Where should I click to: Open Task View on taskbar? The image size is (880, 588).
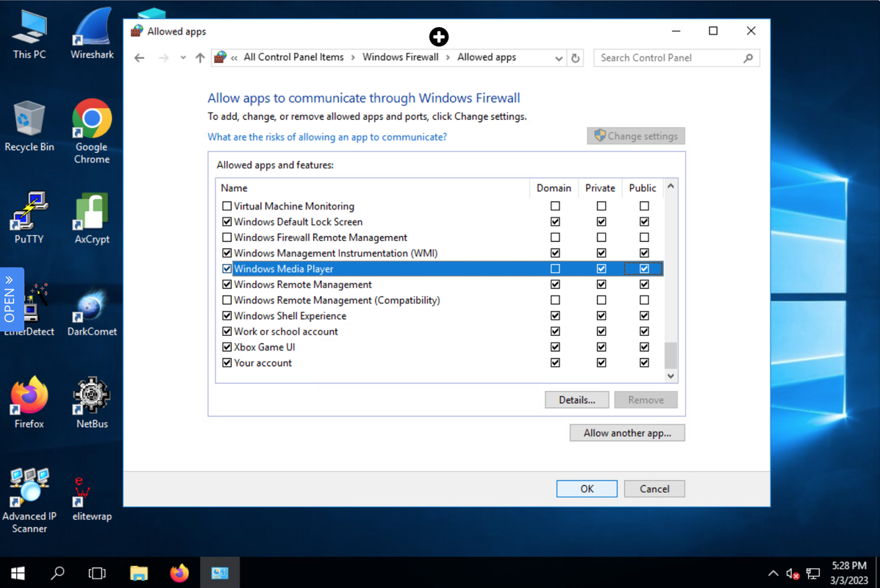click(x=97, y=573)
